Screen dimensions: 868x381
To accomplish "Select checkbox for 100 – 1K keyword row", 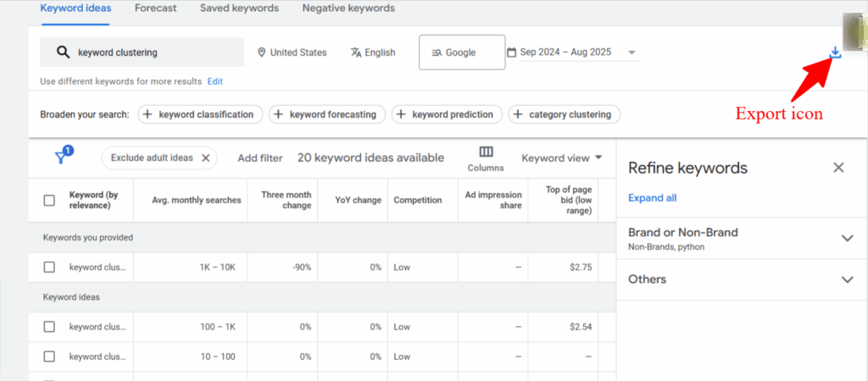I will coord(49,327).
